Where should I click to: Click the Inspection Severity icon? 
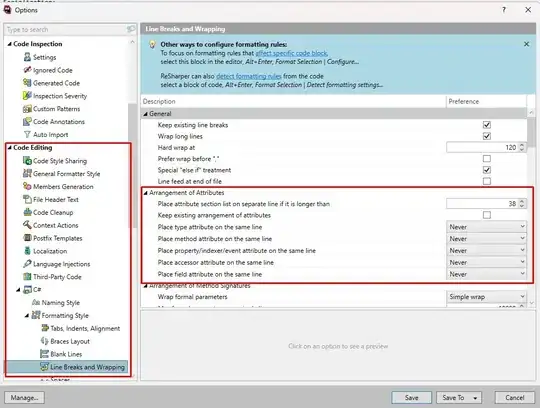click(27, 96)
